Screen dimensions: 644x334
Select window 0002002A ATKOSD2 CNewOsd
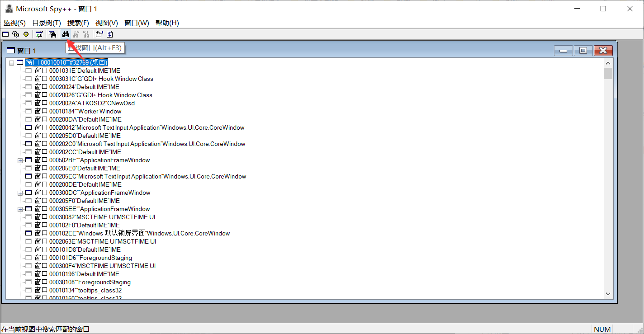click(85, 103)
